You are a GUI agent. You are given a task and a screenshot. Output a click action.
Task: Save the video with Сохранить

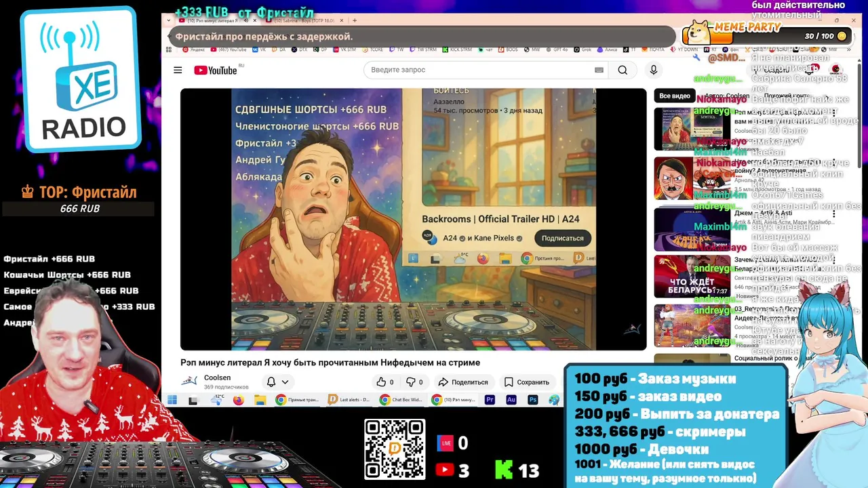pos(527,382)
